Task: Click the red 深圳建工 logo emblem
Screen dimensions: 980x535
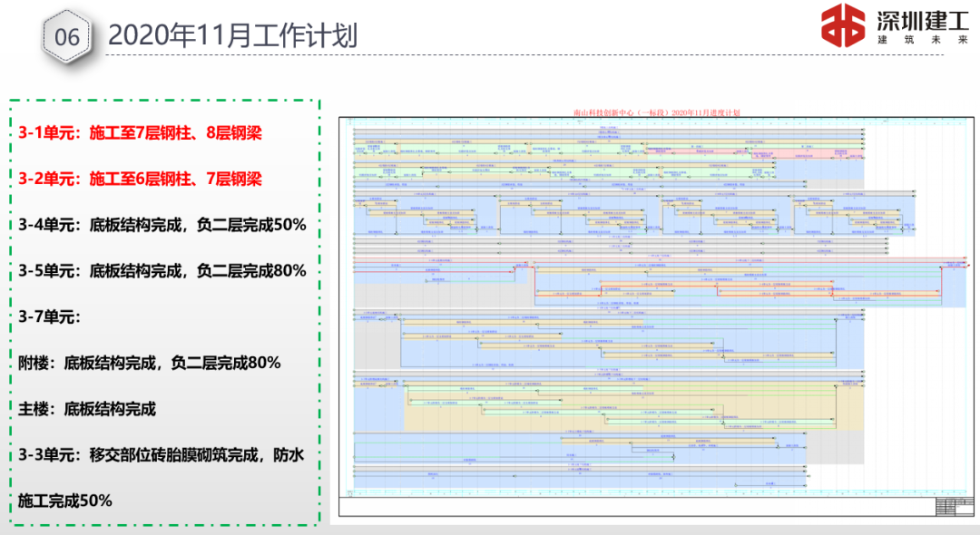Action: click(x=843, y=25)
